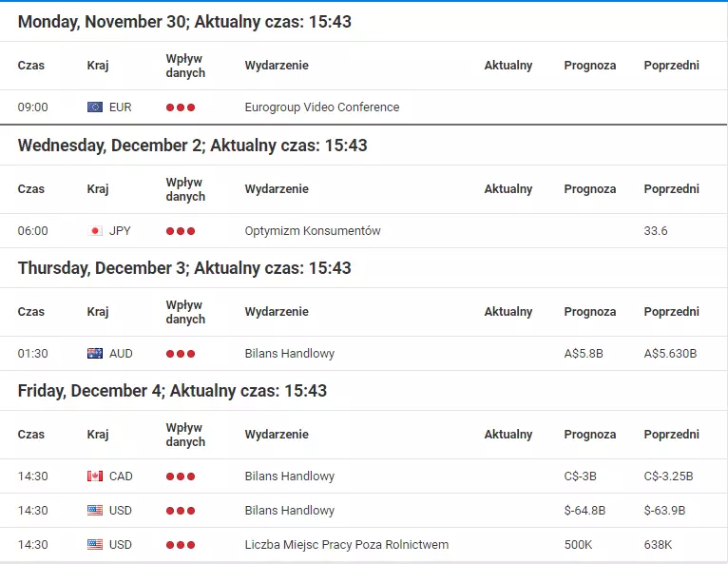Click the EU flag icon beside EUR
The width and height of the screenshot is (728, 564).
pyautogui.click(x=95, y=107)
